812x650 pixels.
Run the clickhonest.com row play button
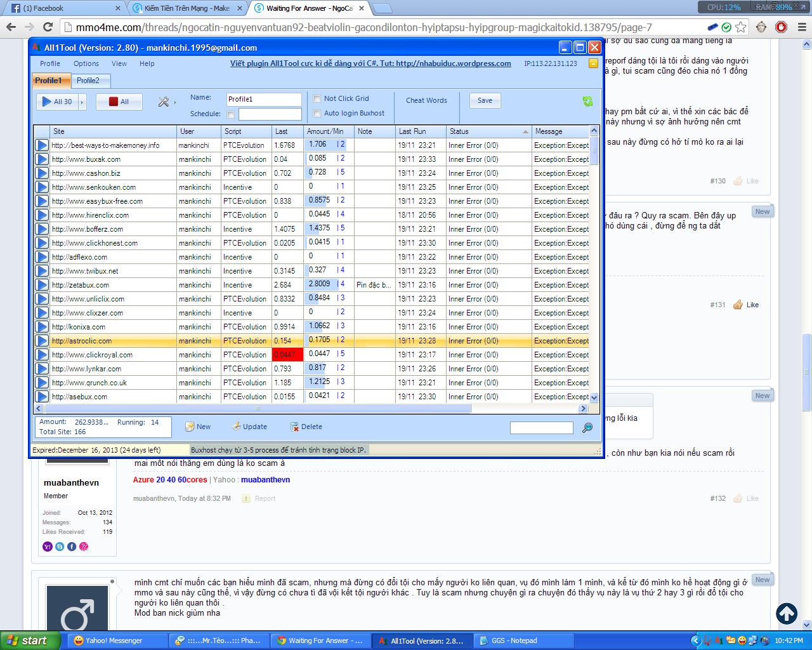tap(42, 243)
